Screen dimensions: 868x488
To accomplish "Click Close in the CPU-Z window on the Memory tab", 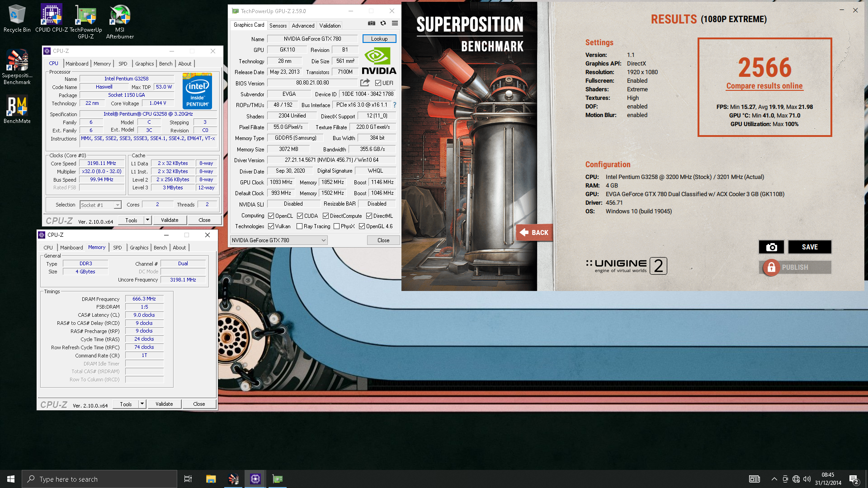I will tap(199, 404).
